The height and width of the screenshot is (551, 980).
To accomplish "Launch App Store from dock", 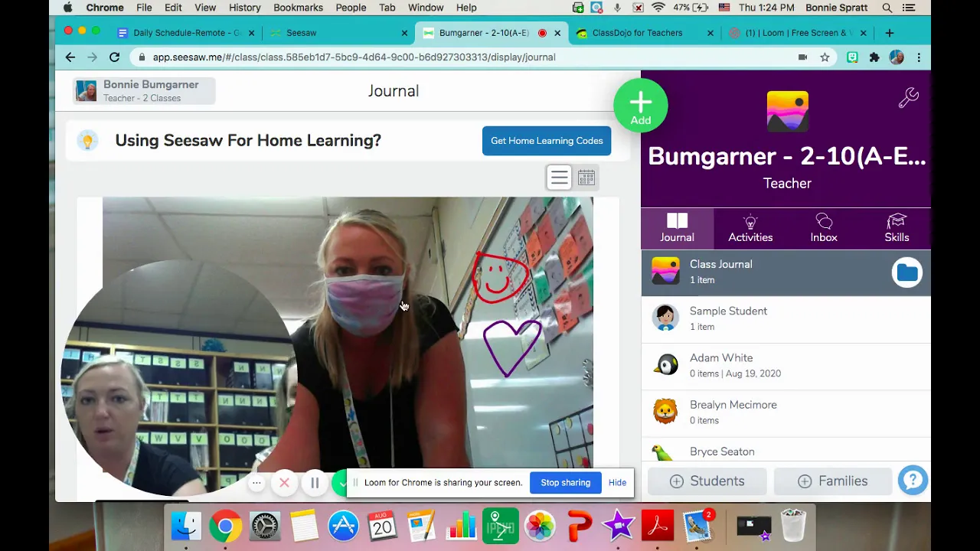I will coord(343,526).
